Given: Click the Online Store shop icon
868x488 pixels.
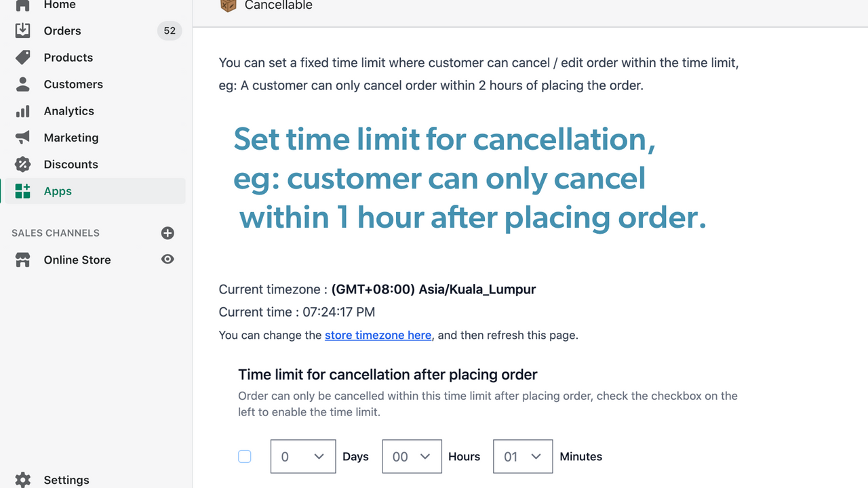Looking at the screenshot, I should (x=22, y=260).
